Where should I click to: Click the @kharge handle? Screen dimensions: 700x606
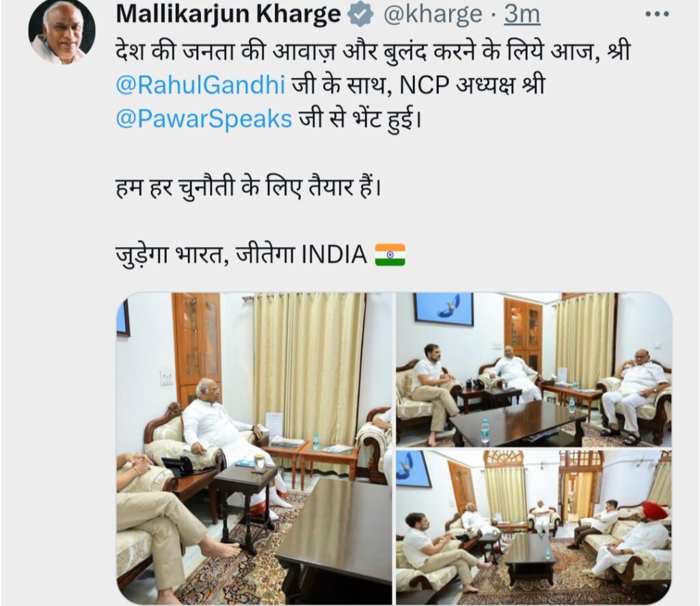pos(433,14)
